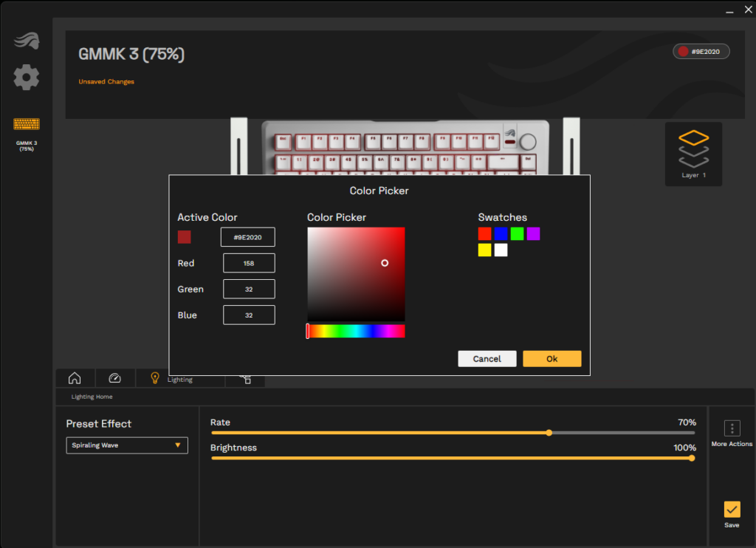Select the yellow swatch
The width and height of the screenshot is (756, 548).
(484, 250)
